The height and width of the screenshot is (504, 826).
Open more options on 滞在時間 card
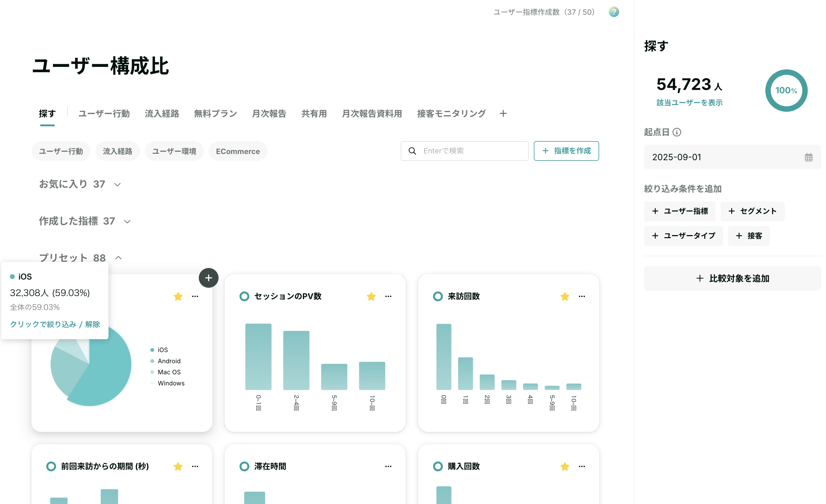(x=388, y=466)
